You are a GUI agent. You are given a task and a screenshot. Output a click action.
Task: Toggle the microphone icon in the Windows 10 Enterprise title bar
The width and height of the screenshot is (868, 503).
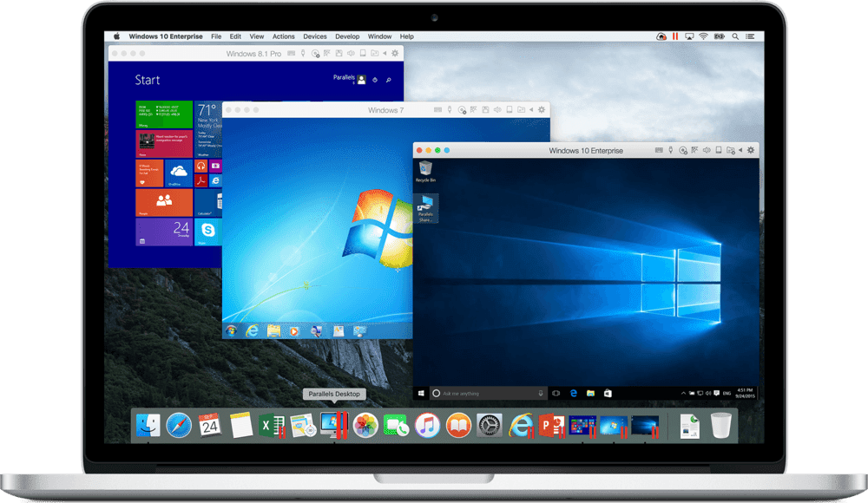tap(672, 150)
